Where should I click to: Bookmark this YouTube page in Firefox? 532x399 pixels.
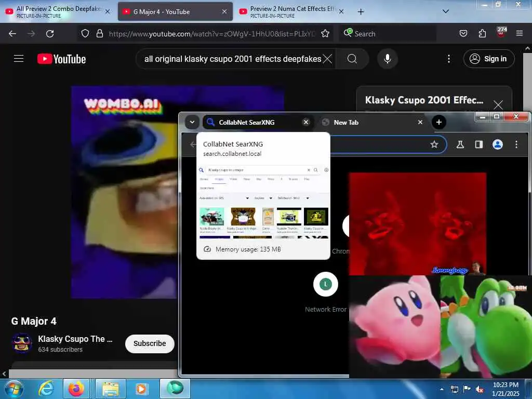click(325, 33)
